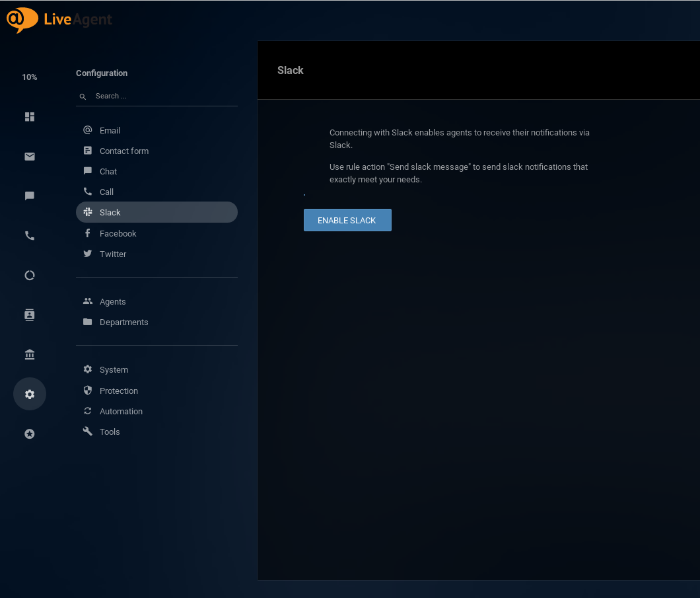The image size is (700, 598).
Task: Click the Email at-sign icon
Action: point(87,130)
